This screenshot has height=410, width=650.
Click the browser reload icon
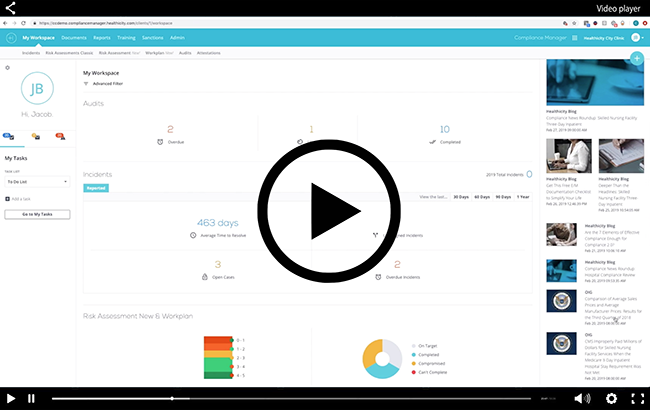[x=24, y=23]
